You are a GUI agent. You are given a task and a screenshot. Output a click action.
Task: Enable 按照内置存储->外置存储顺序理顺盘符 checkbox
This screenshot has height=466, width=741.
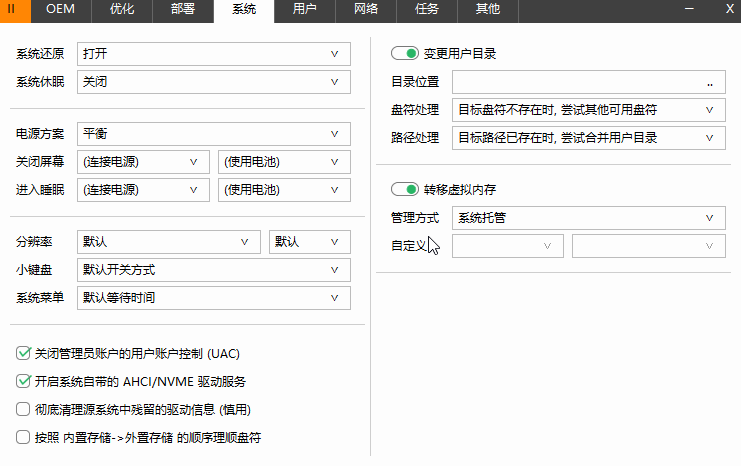tap(24, 437)
